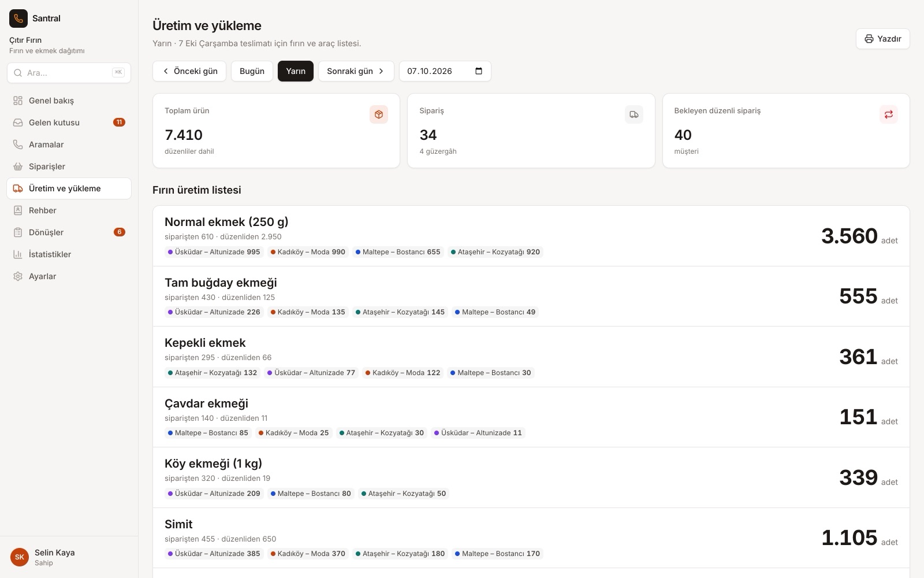Viewport: 924px width, 578px height.
Task: Click the purple dot on Normal ekmek Üsküdar chip
Action: tap(170, 252)
